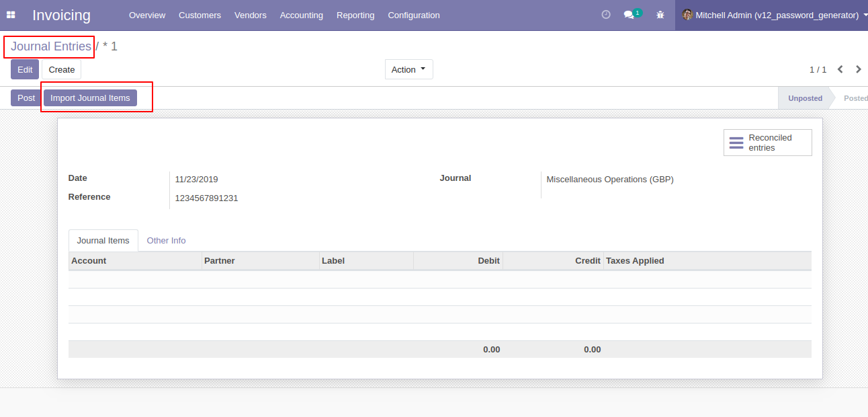Click the Credit total 0.00
The image size is (868, 417).
point(593,350)
